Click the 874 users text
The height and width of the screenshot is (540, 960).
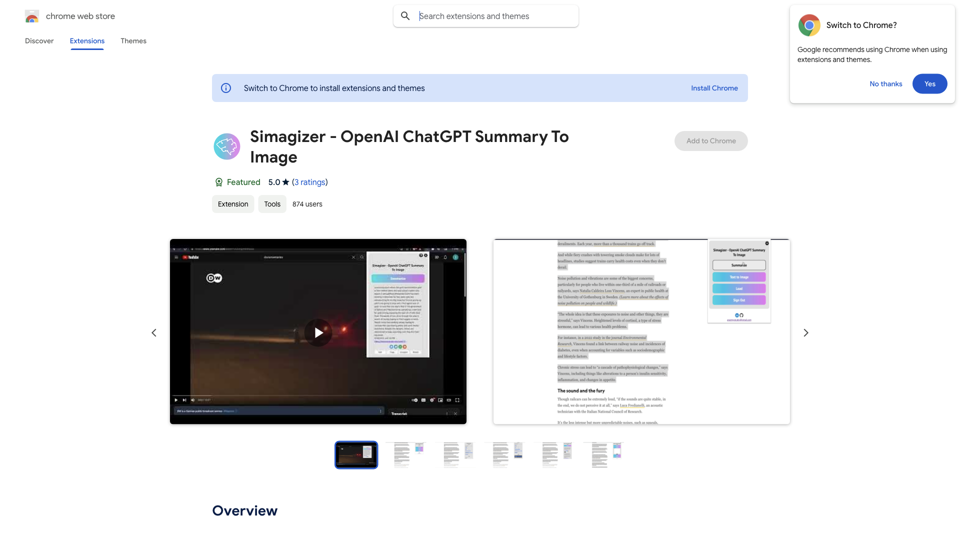coord(307,204)
